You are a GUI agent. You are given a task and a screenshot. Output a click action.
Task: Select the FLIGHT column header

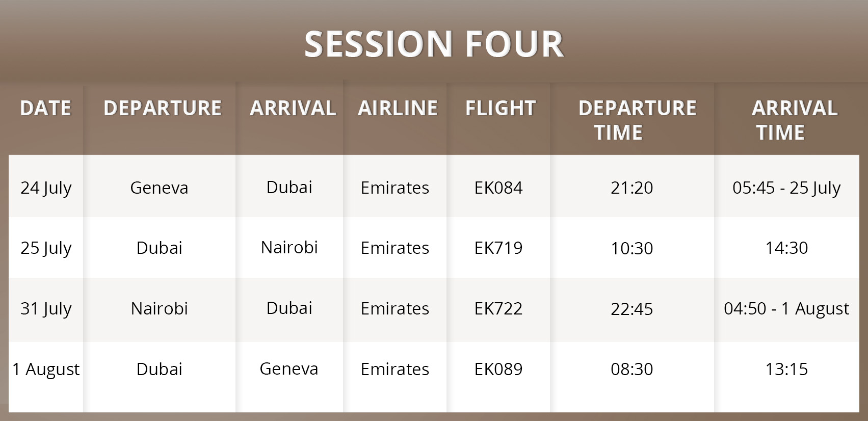tap(500, 108)
